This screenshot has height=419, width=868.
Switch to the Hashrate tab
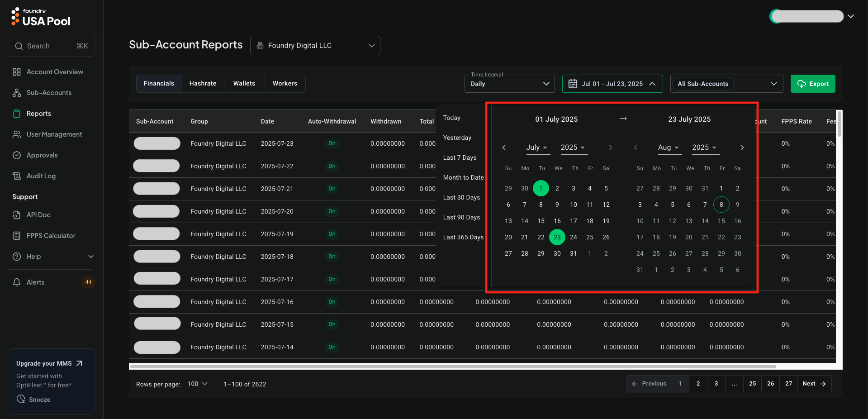tap(203, 84)
